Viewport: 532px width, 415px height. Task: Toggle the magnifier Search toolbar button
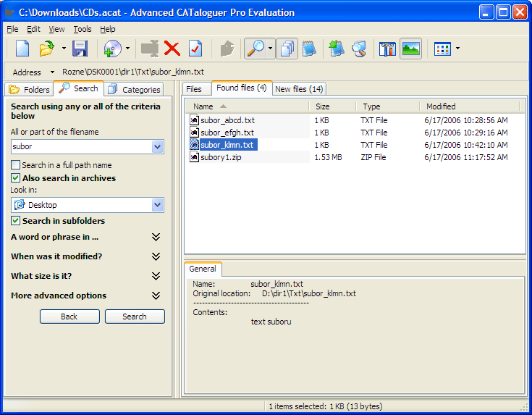[256, 49]
